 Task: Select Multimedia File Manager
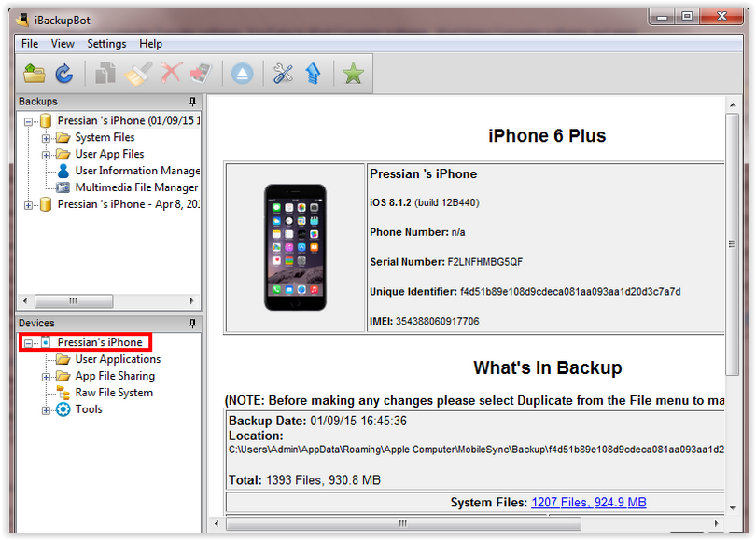click(136, 187)
